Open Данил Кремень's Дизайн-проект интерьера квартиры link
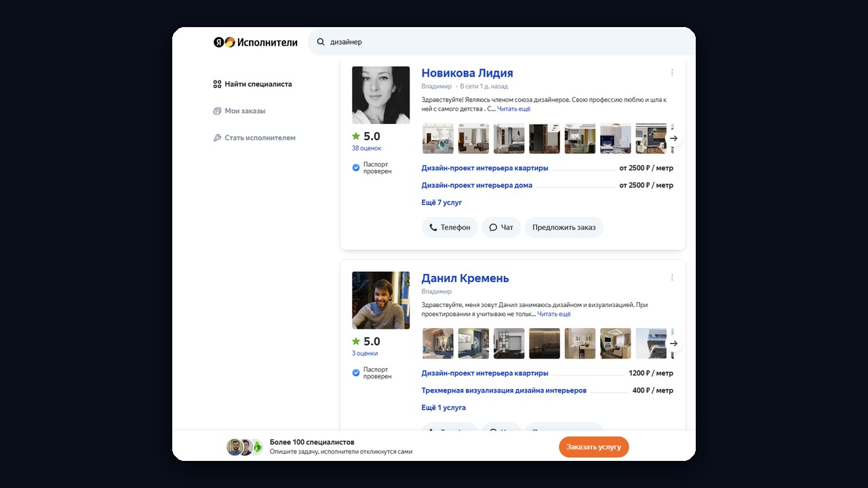Image resolution: width=868 pixels, height=488 pixels. click(x=485, y=373)
